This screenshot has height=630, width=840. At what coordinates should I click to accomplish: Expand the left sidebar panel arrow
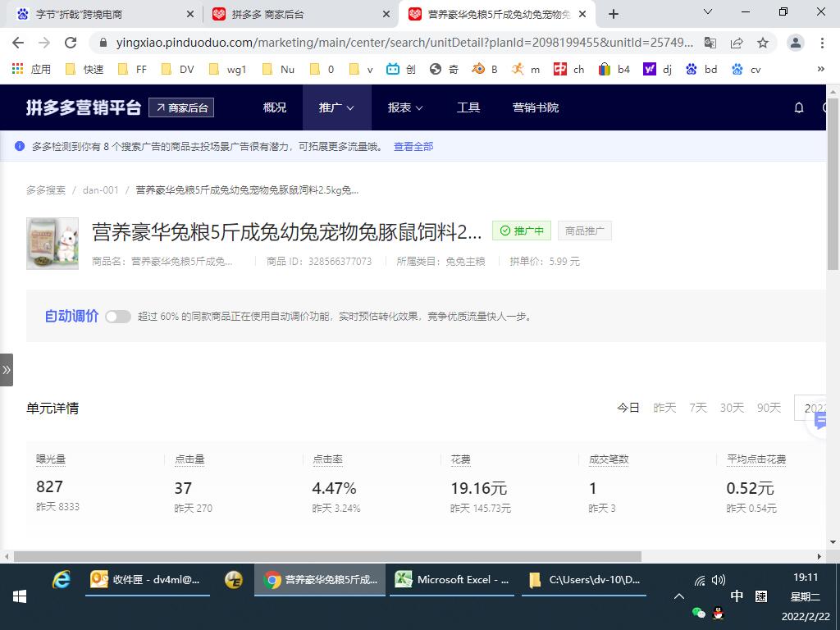click(x=7, y=370)
